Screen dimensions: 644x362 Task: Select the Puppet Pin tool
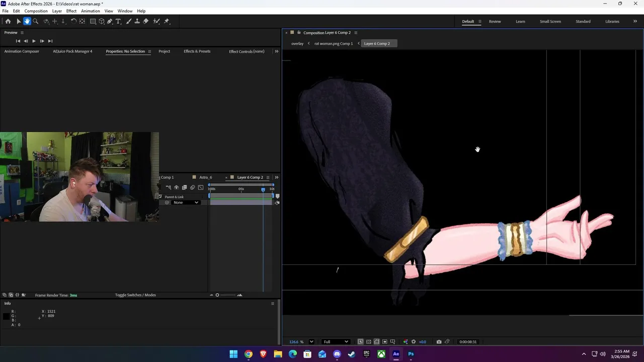(x=167, y=21)
